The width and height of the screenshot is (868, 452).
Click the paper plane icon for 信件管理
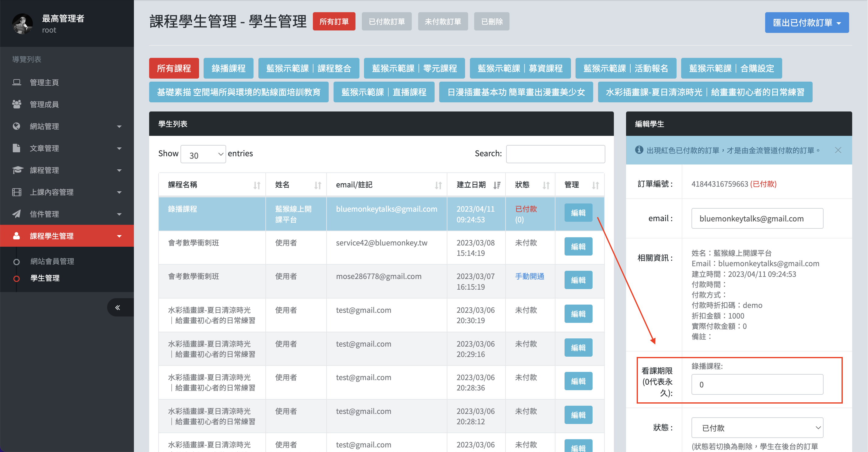[16, 214]
